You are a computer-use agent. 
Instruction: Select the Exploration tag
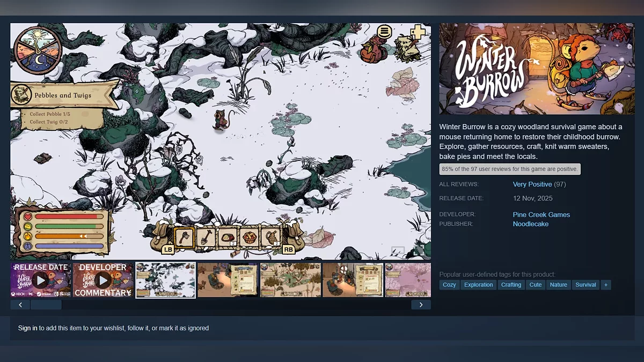click(478, 285)
